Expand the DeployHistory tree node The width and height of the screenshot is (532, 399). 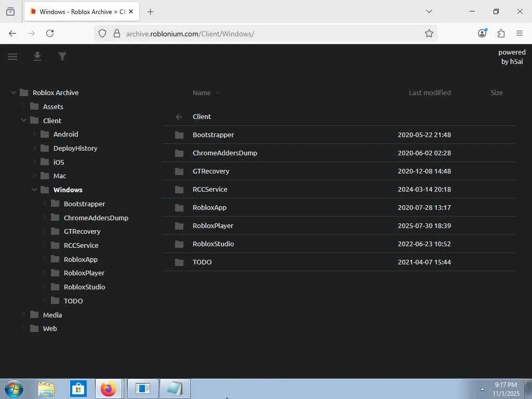[x=34, y=148]
